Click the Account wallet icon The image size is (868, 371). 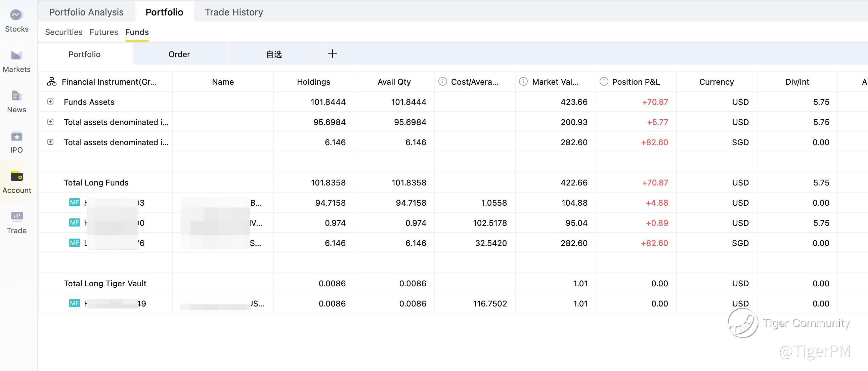(x=16, y=176)
